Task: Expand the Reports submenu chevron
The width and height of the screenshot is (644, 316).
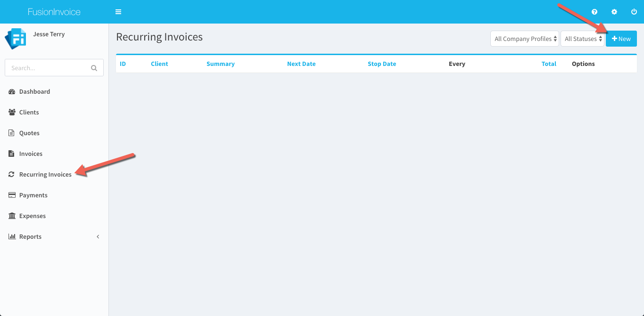Action: pyautogui.click(x=98, y=236)
